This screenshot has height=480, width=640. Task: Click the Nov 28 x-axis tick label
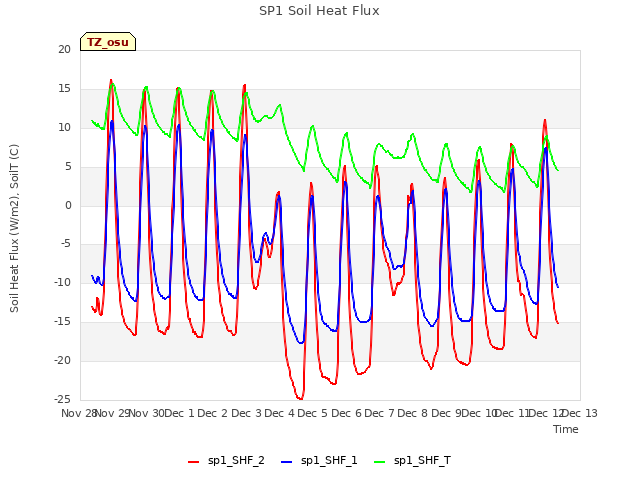pos(79,413)
